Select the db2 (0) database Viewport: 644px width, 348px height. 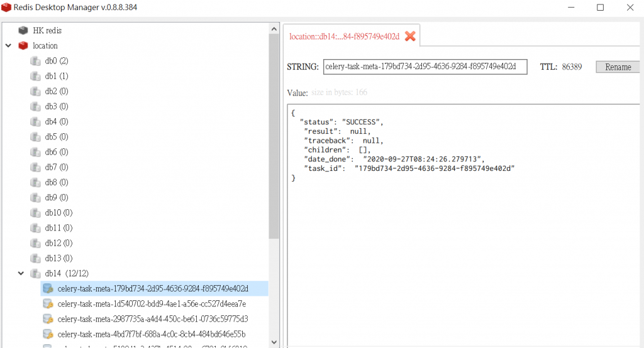[57, 91]
